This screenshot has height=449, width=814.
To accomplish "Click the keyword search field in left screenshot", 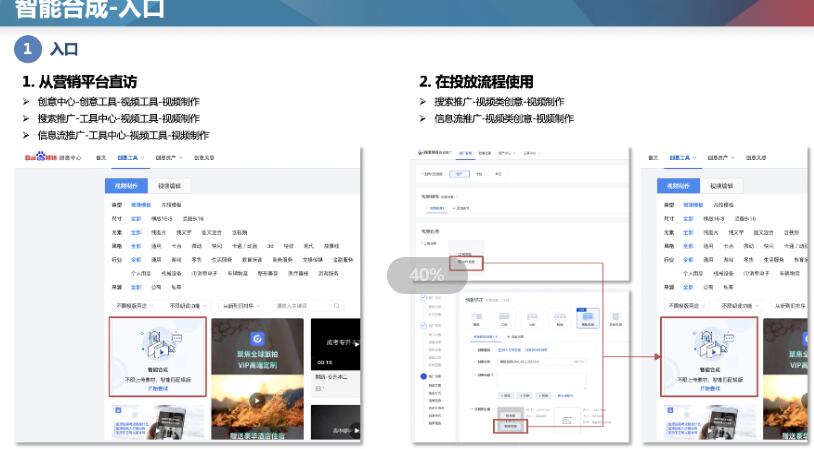I will (300, 305).
